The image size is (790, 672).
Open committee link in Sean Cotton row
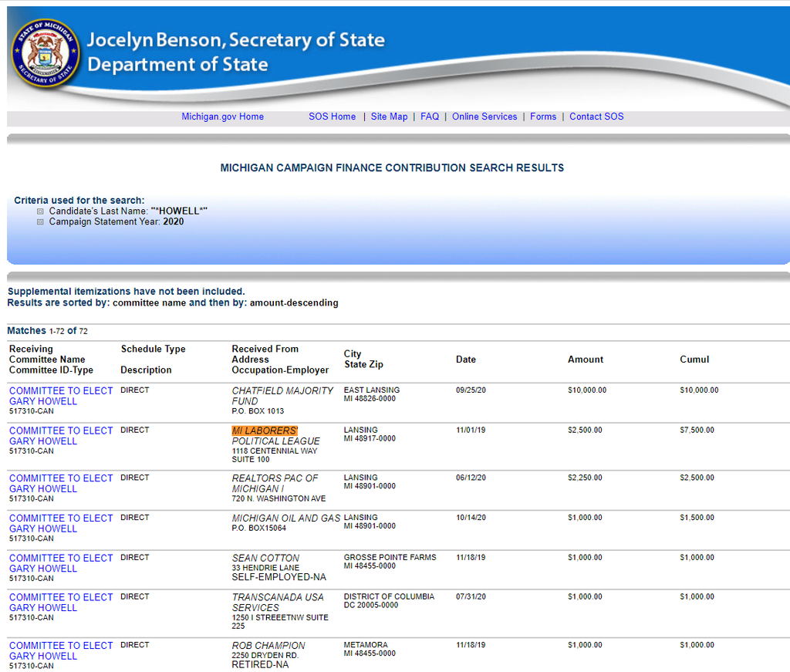pos(61,563)
